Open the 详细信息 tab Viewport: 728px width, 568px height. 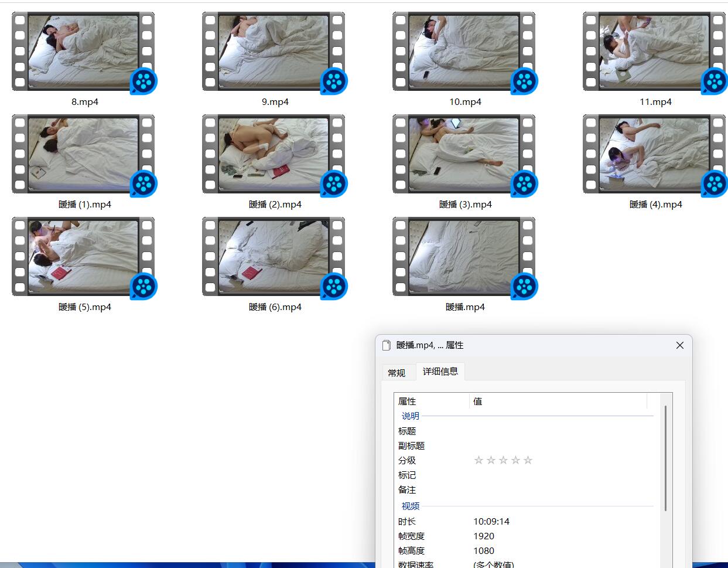440,372
